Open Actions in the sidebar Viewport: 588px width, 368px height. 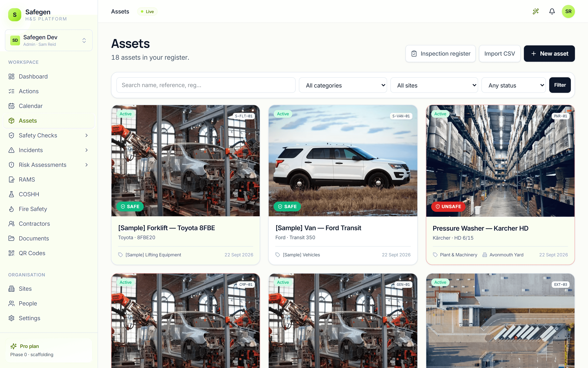click(49, 91)
